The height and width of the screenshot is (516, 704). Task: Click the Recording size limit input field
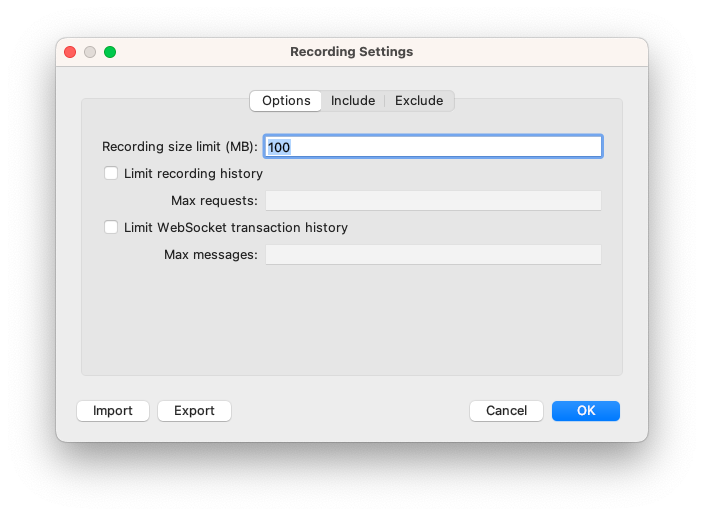tap(432, 147)
